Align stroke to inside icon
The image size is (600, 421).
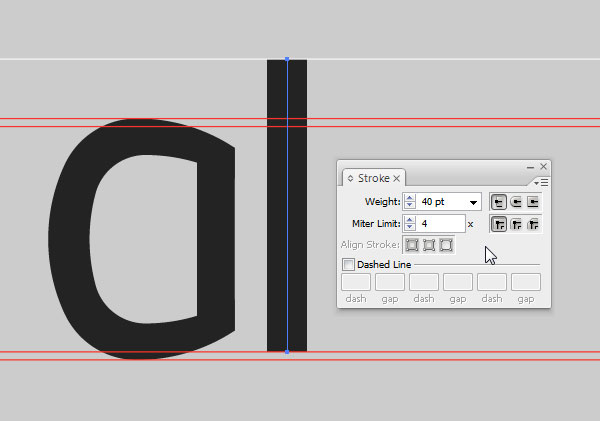[x=429, y=245]
